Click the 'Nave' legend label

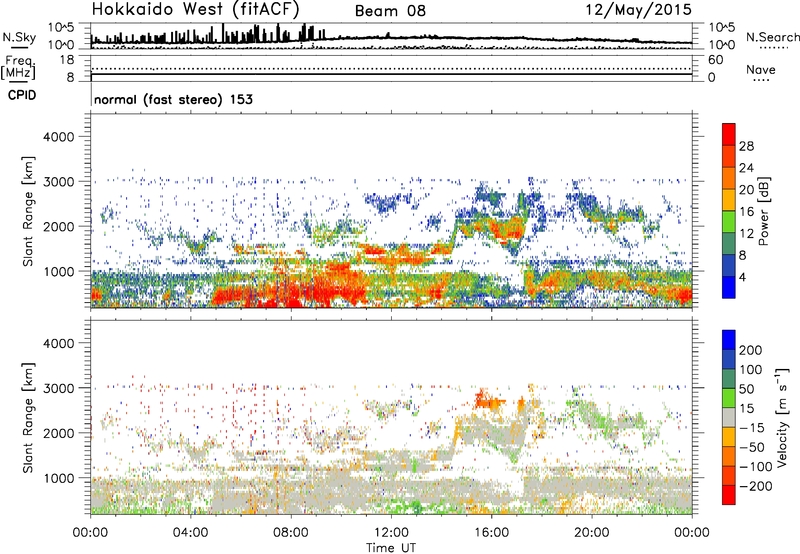click(x=760, y=69)
